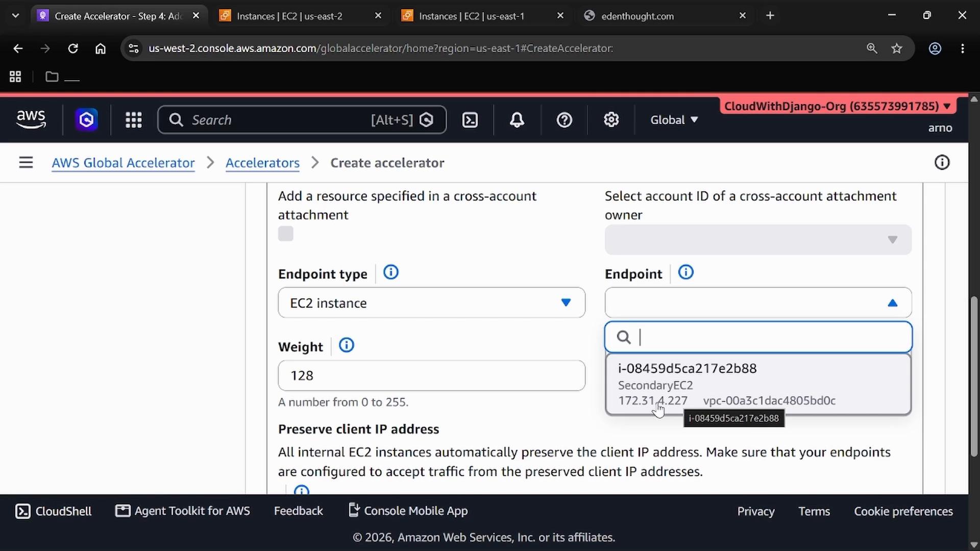Focus the AWS console Search box
The width and height of the screenshot is (980, 551).
(302, 120)
